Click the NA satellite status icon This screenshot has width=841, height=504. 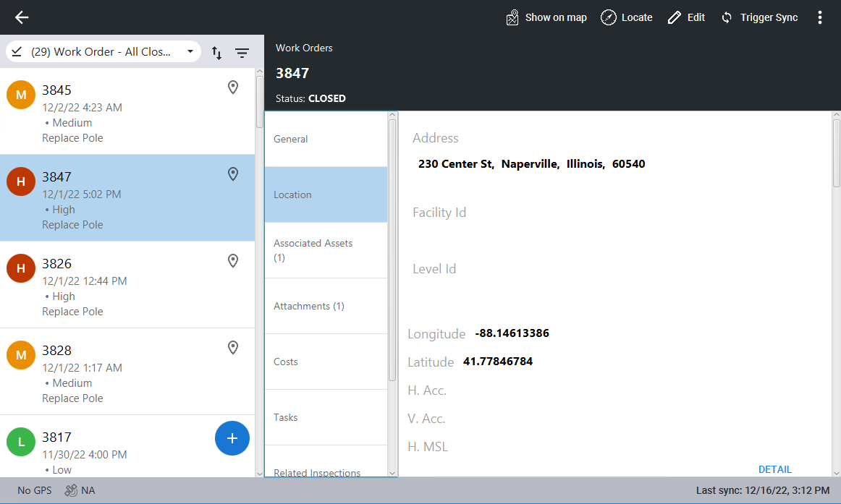tap(71, 490)
